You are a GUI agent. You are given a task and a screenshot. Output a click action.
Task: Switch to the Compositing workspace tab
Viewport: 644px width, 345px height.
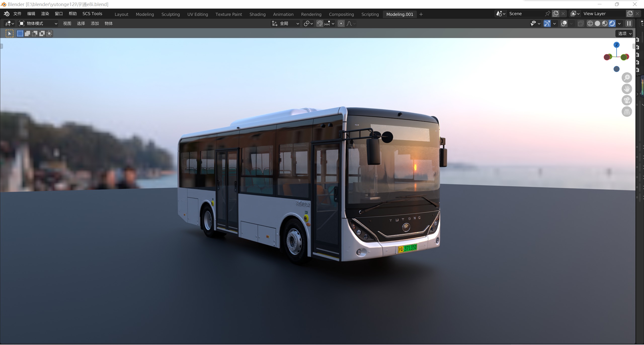(341, 14)
